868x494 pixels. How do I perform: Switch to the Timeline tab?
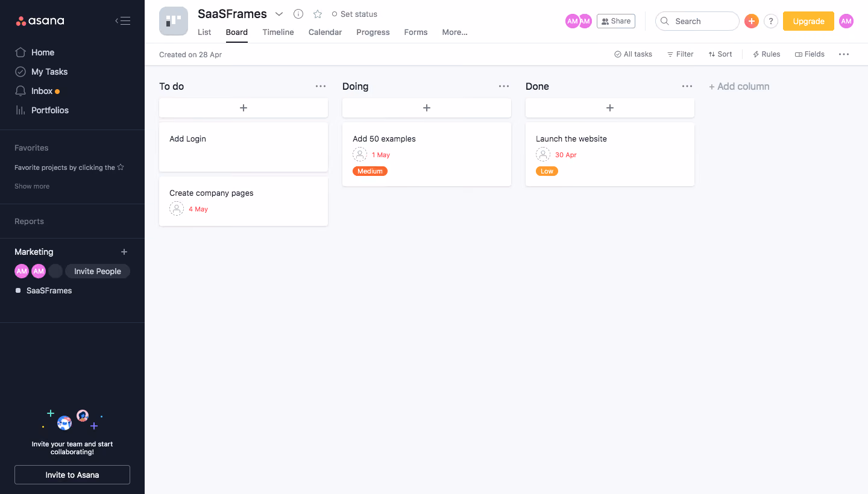click(278, 33)
